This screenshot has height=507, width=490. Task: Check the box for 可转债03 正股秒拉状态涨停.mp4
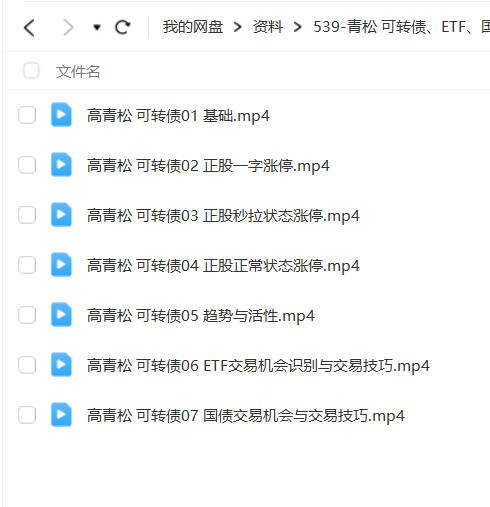27,215
